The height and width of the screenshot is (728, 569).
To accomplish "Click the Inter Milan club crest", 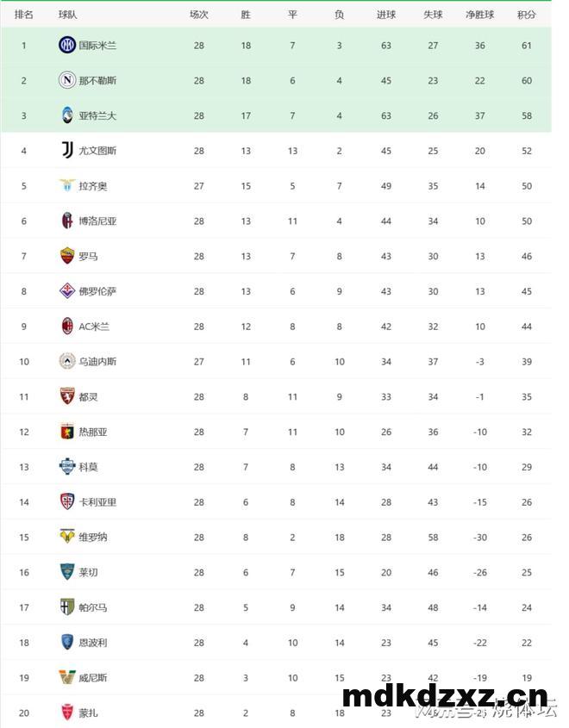I will point(67,45).
